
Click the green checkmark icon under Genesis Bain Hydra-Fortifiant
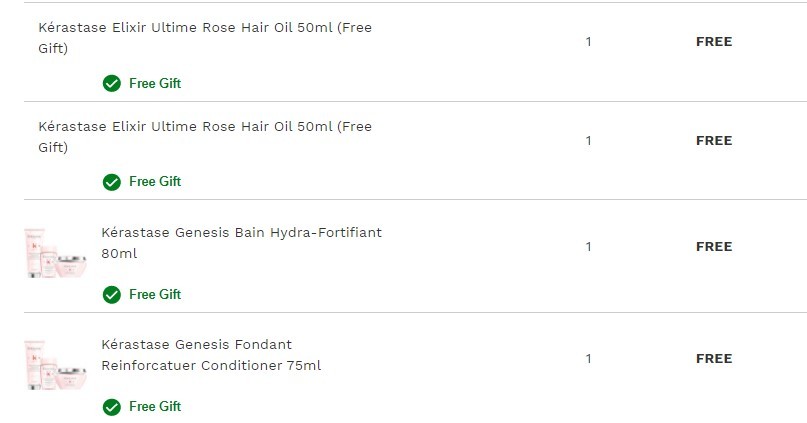pyautogui.click(x=112, y=295)
